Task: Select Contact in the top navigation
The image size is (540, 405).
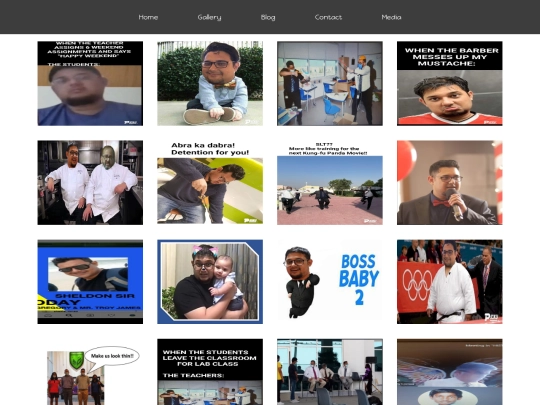Action: 328,17
